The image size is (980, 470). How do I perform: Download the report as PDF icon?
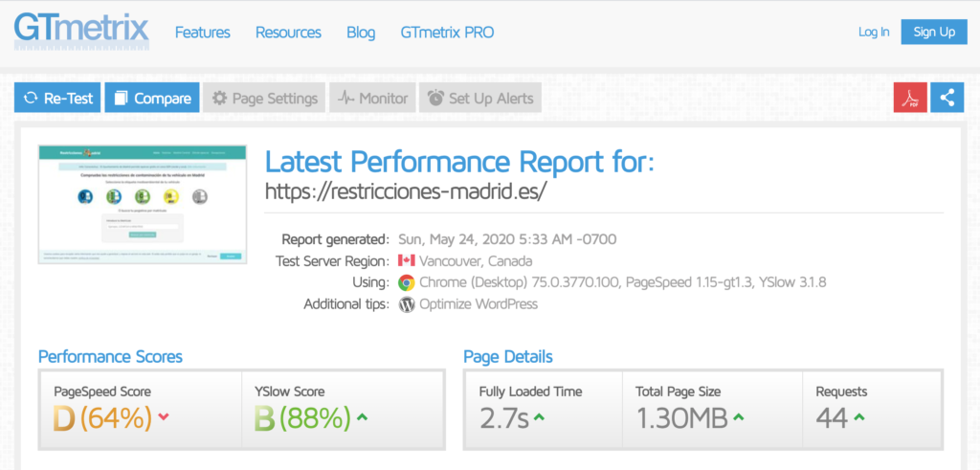pyautogui.click(x=910, y=98)
